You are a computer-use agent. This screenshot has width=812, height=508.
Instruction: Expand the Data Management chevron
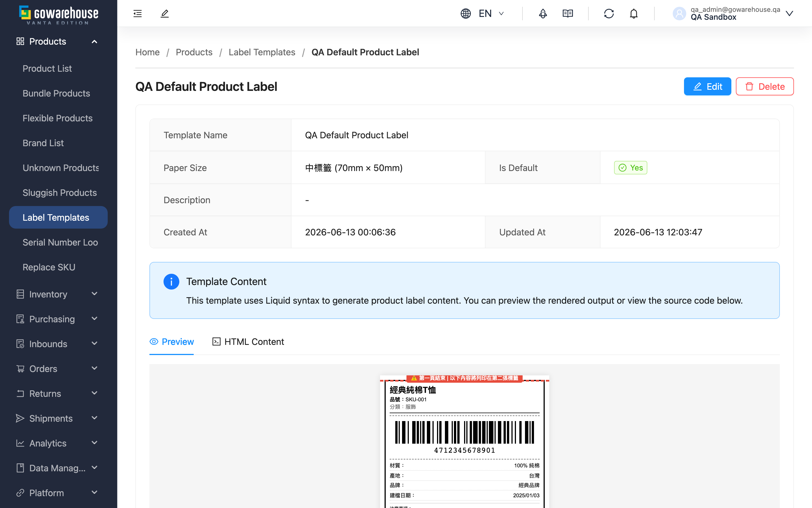(95, 468)
